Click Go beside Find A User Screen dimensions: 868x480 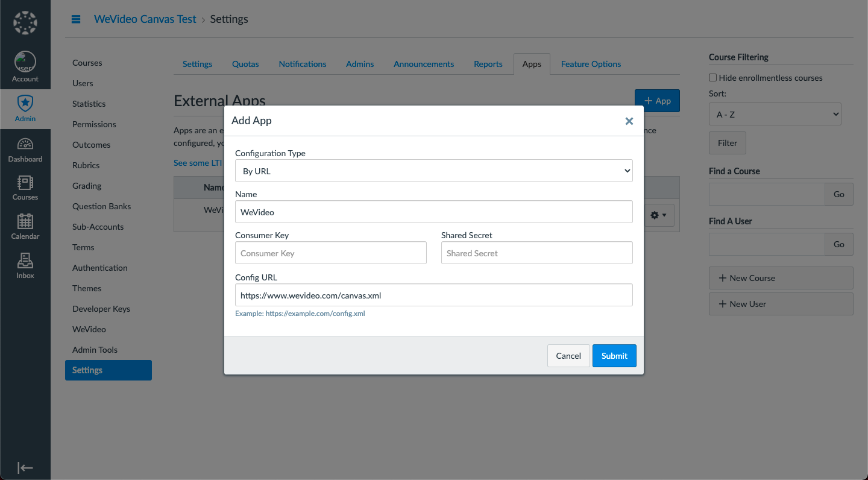click(x=839, y=244)
